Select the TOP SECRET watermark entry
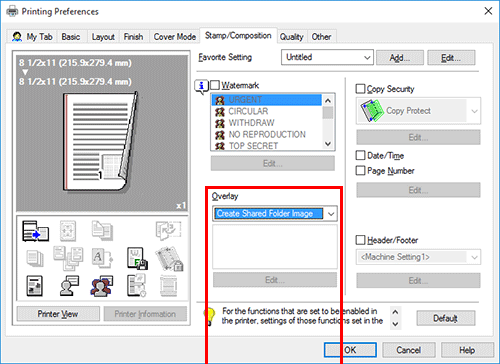The image size is (500, 364). coord(267,146)
